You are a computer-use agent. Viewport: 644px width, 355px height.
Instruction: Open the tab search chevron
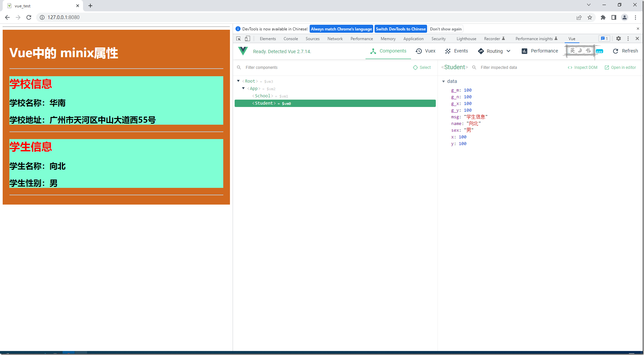point(589,5)
